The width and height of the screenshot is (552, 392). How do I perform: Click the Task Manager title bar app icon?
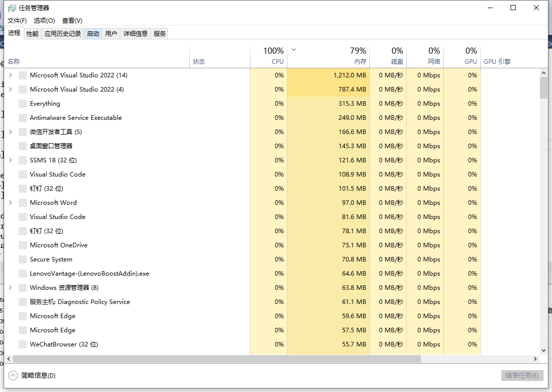[12, 8]
